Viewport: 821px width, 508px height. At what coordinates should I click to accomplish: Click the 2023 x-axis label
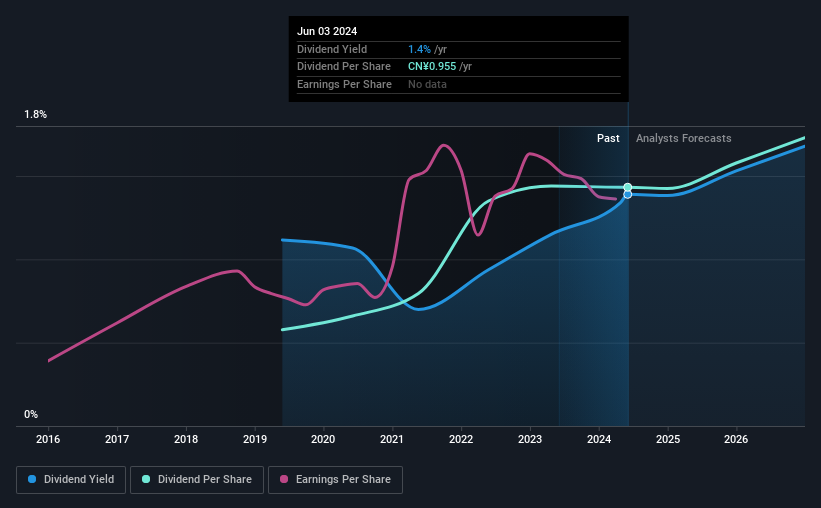pyautogui.click(x=530, y=439)
